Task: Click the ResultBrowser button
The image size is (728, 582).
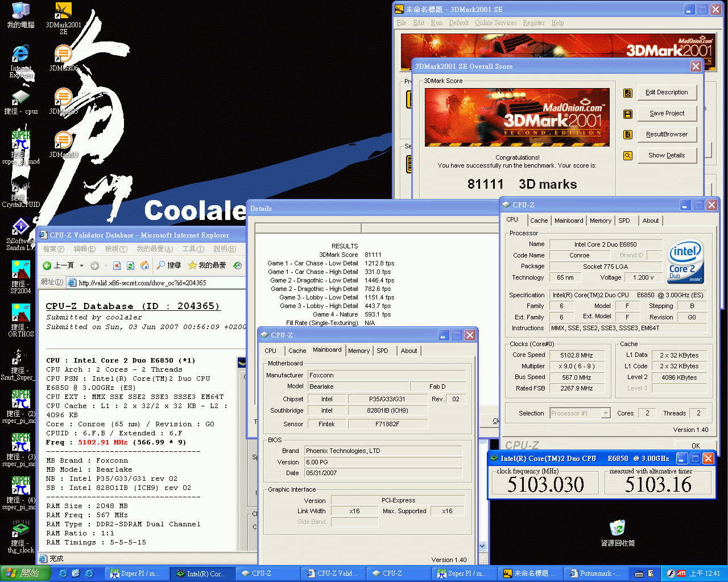Action: tap(667, 135)
